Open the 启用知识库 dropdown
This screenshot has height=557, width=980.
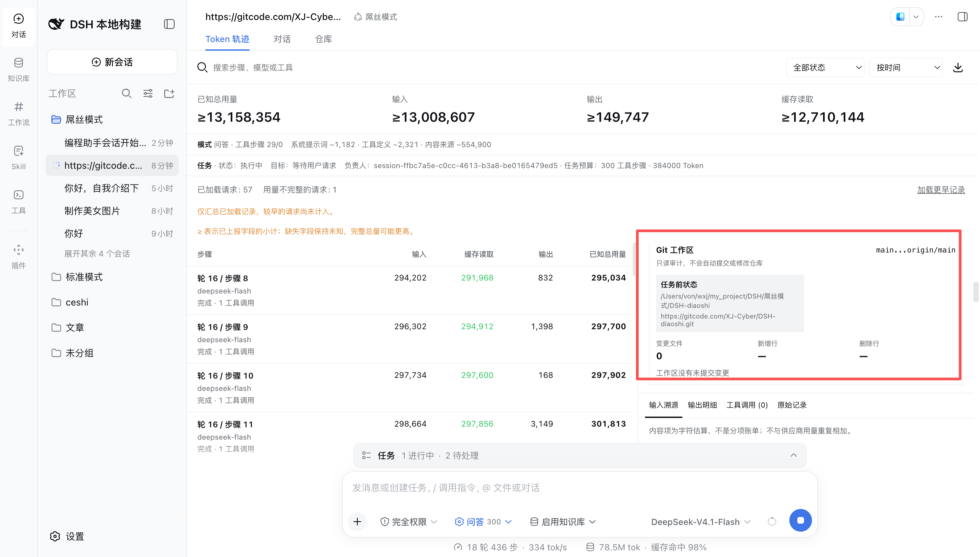pyautogui.click(x=563, y=522)
